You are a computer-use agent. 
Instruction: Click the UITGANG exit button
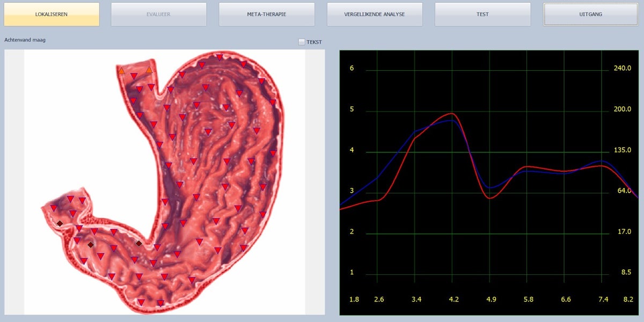click(x=590, y=14)
